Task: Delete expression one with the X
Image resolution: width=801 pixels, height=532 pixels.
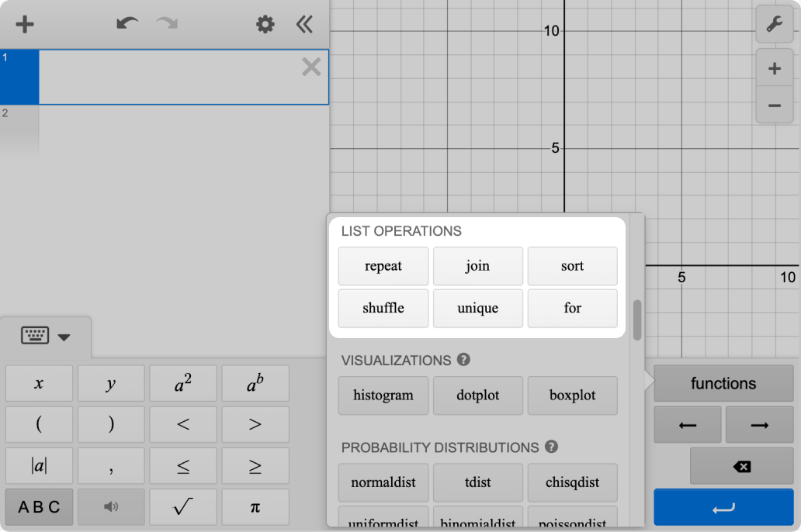Action: [310, 67]
